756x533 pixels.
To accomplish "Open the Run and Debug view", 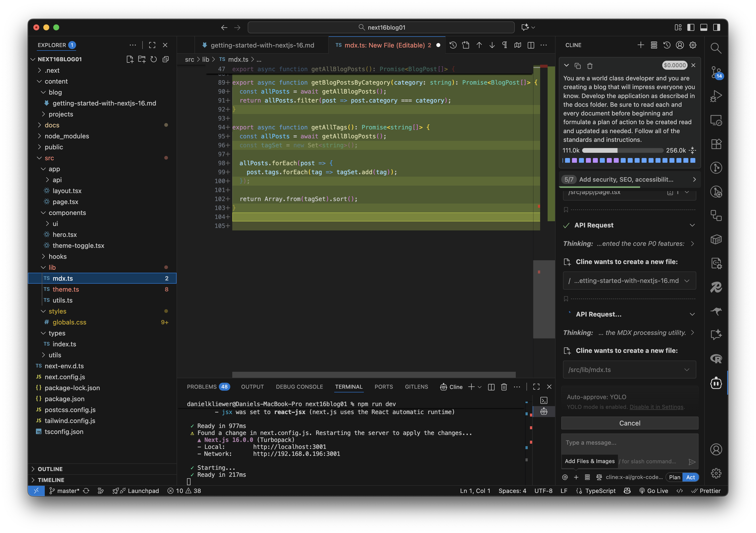I will (716, 96).
